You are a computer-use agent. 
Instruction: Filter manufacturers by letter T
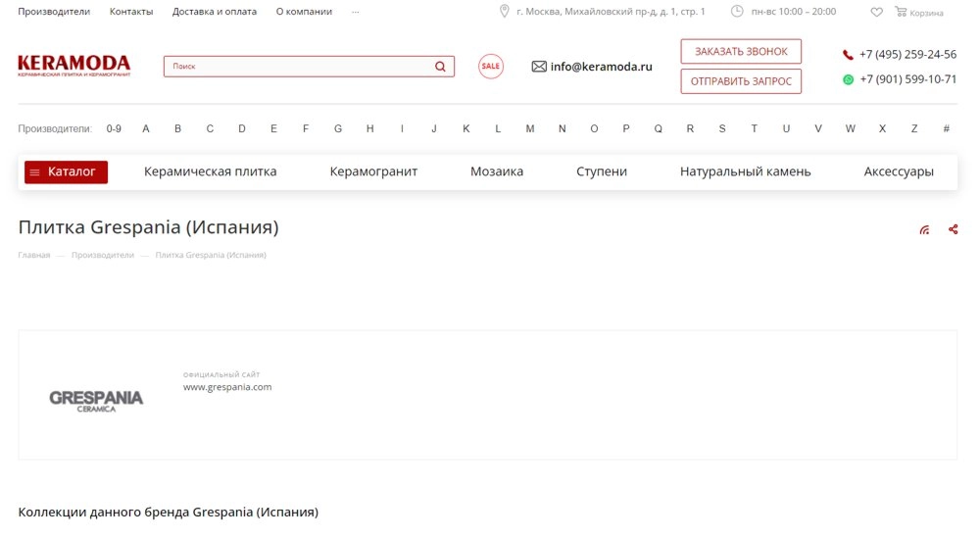coord(754,128)
